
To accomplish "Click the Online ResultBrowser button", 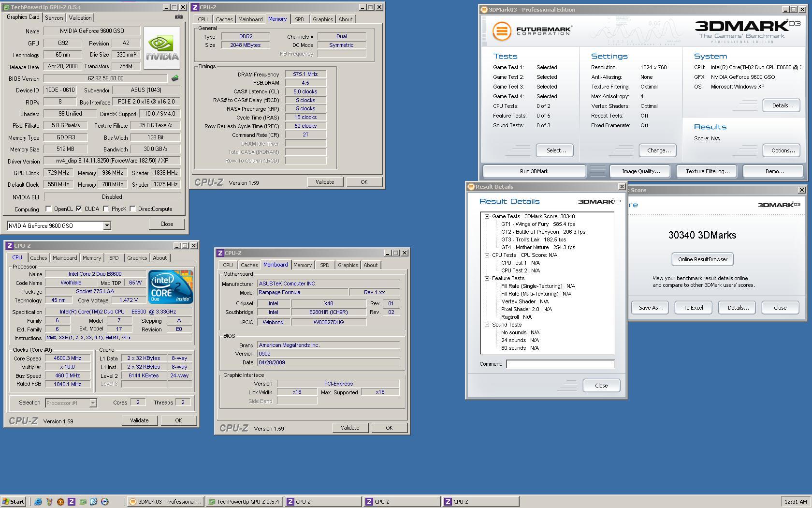I will click(703, 259).
